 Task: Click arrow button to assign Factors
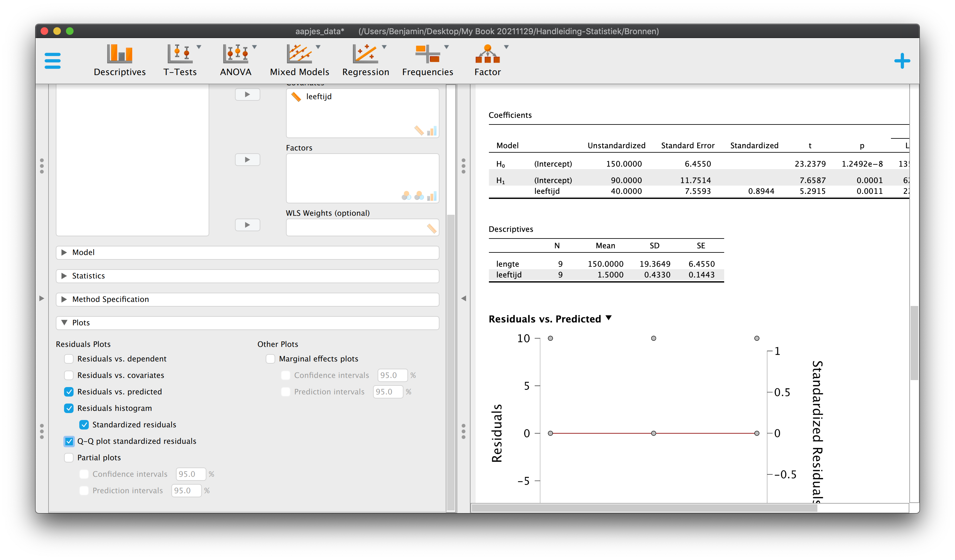click(x=247, y=160)
